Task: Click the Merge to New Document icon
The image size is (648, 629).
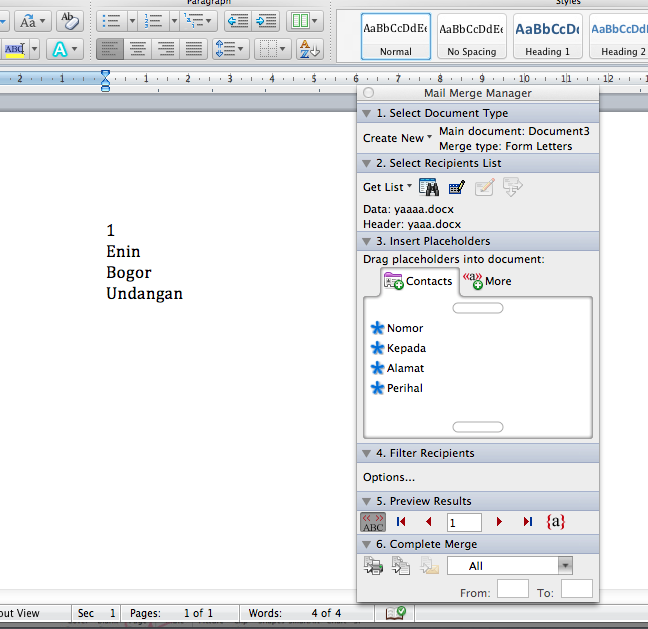Action: click(x=401, y=566)
